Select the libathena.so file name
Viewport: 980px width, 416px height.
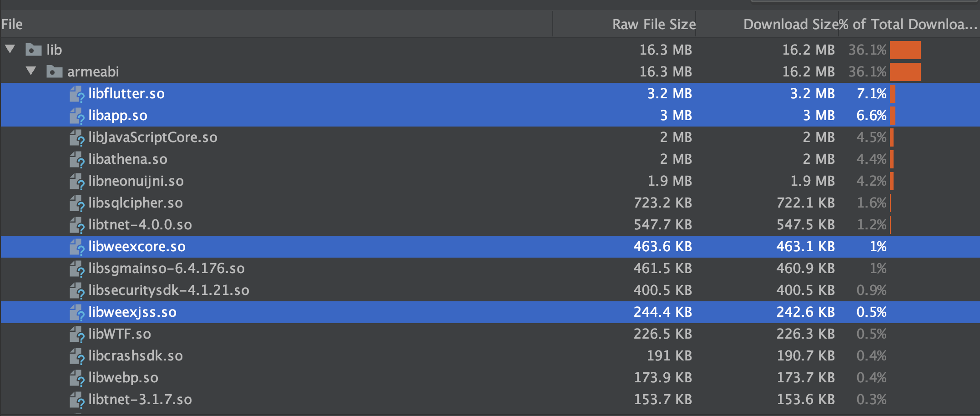coord(128,159)
